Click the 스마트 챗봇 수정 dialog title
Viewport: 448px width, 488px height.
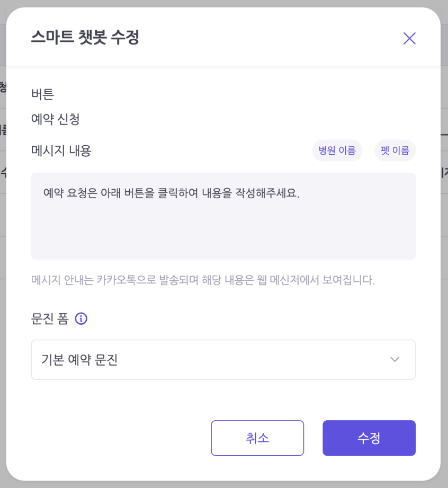(x=85, y=37)
